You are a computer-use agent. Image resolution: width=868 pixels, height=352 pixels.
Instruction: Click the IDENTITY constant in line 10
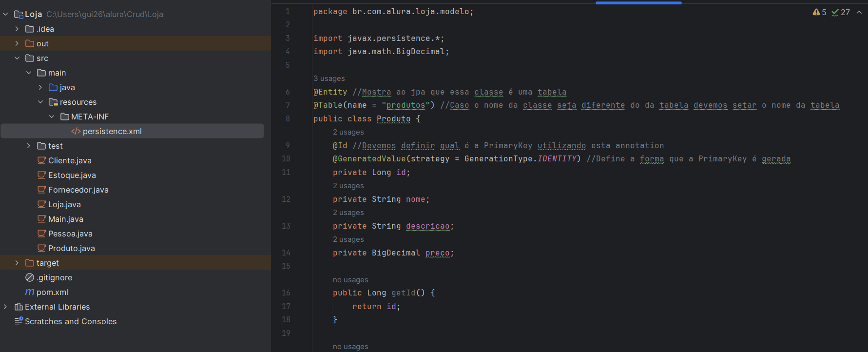click(x=557, y=159)
